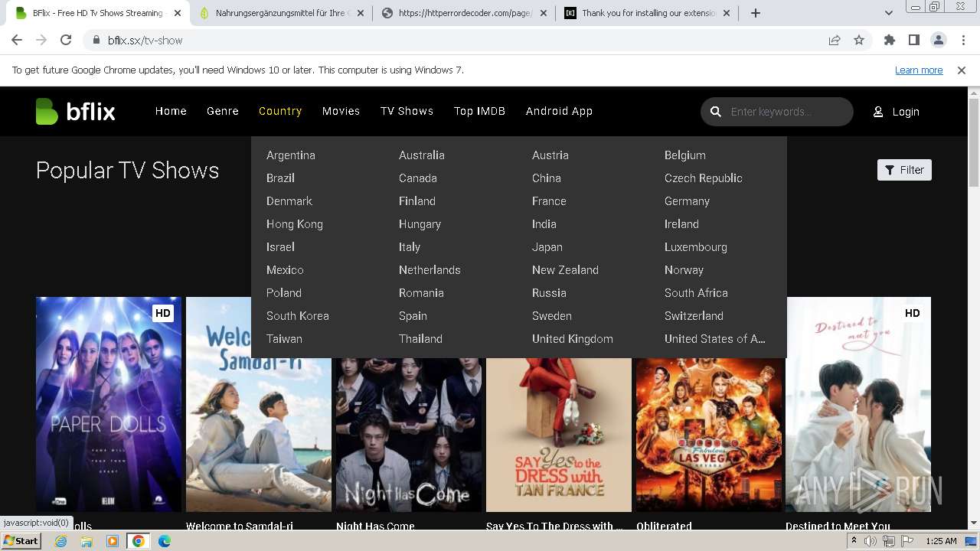Click the search magnifier icon
Screen dimensions: 980x551
point(716,112)
